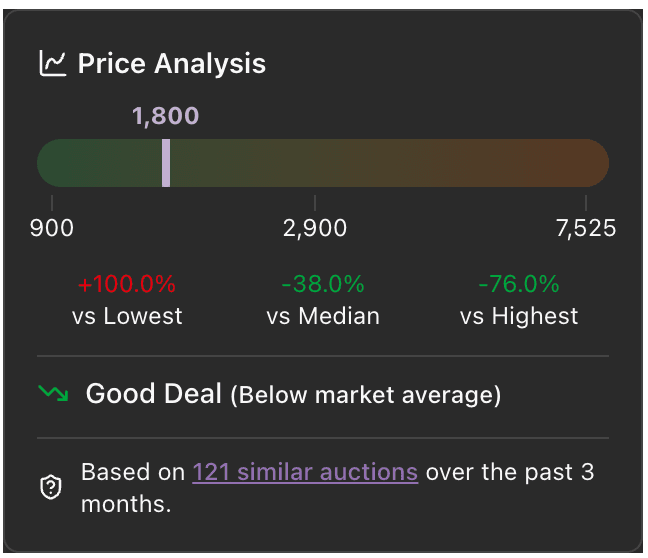Click the 7,525 highest price value
Image resolution: width=648 pixels, height=558 pixels.
586,228
